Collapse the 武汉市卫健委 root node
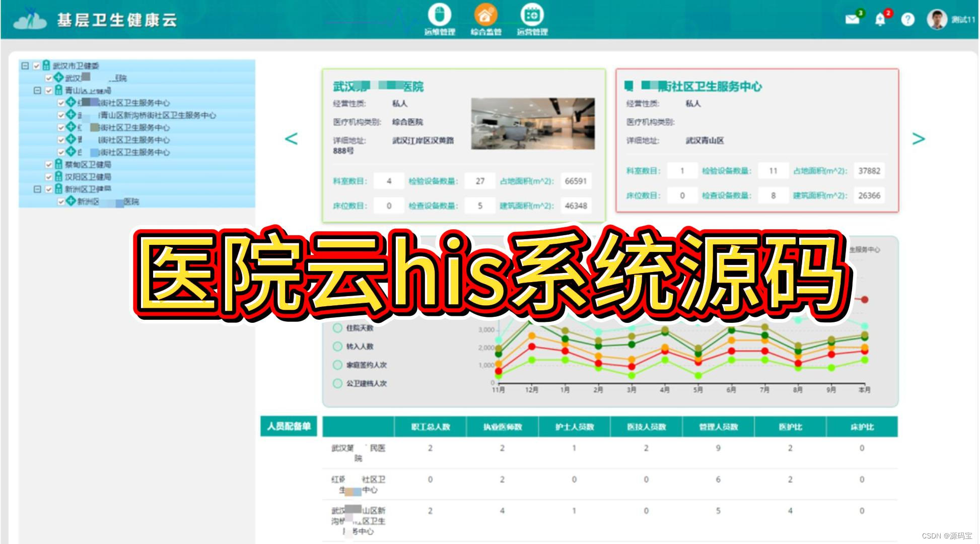 tap(25, 65)
